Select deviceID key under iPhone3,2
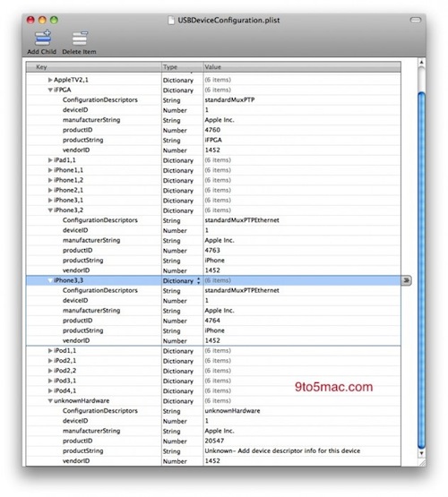448x497 pixels. pos(75,230)
